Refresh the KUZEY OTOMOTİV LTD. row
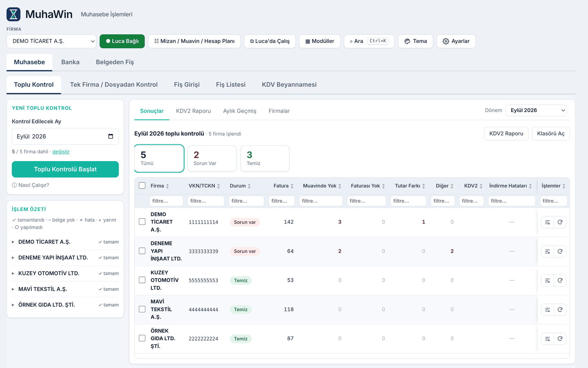 (560, 280)
